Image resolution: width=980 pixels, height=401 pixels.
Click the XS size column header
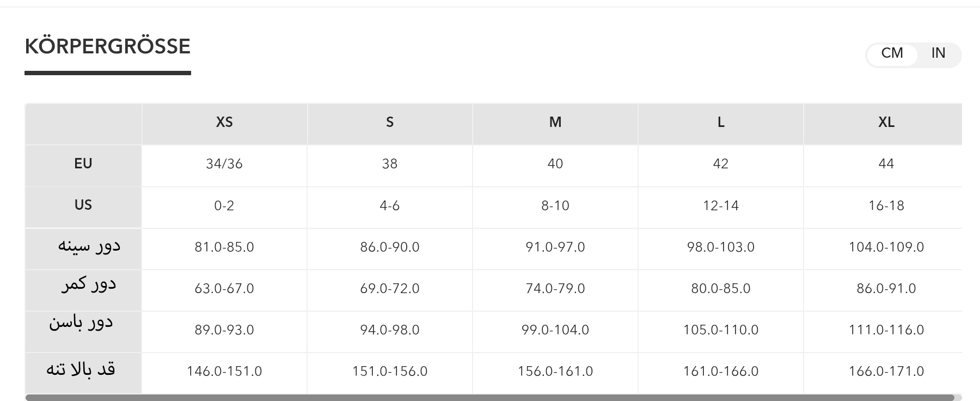(224, 122)
